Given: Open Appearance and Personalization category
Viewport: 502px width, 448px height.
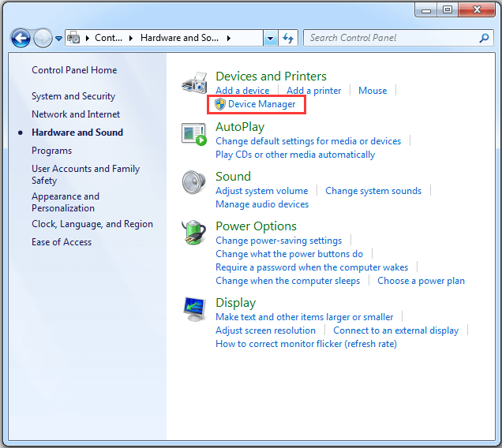Looking at the screenshot, I should [66, 202].
